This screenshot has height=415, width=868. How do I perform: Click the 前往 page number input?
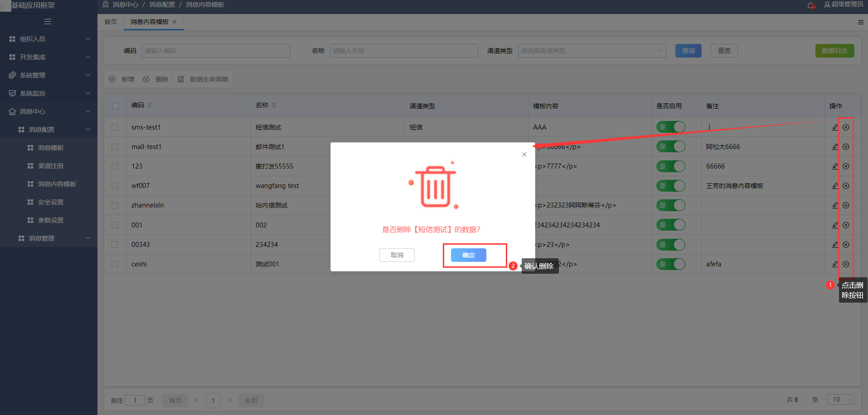135,401
